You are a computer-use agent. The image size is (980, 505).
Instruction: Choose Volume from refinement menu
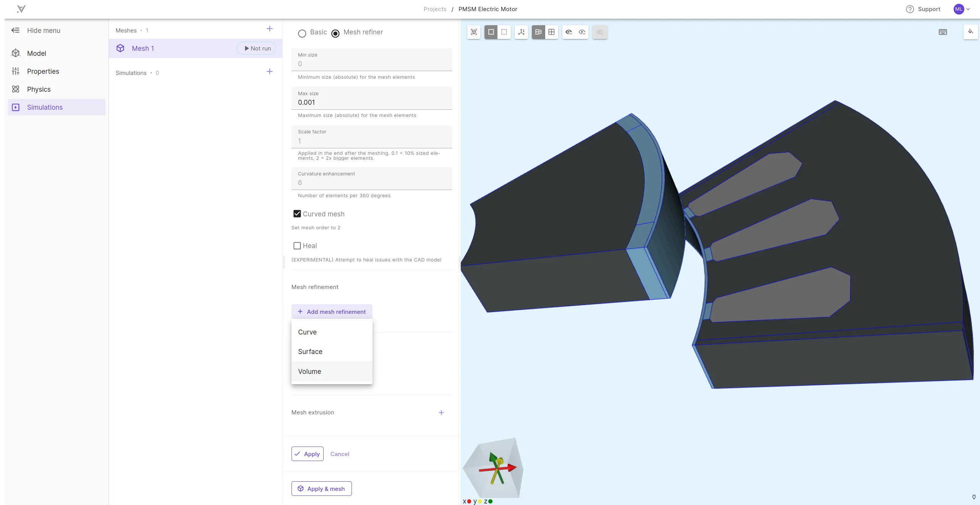point(332,371)
